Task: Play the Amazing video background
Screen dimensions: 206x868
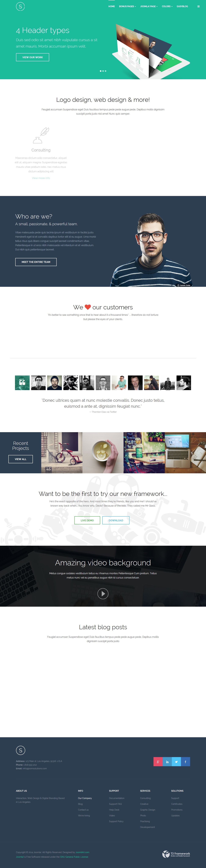Action: click(x=103, y=593)
